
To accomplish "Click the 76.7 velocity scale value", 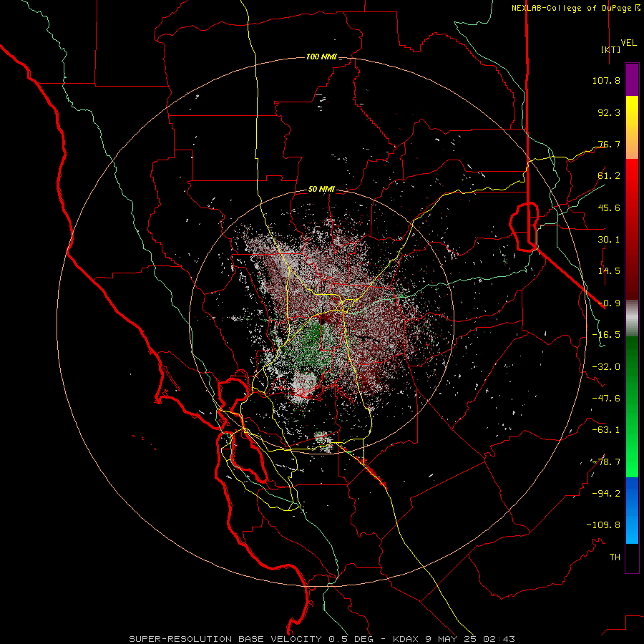I will coord(609,144).
